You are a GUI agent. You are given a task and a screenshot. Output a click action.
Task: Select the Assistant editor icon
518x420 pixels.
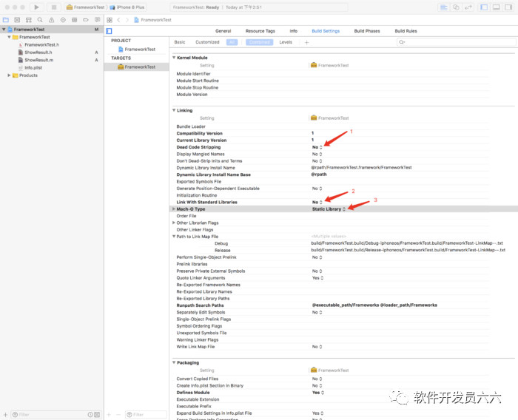(456, 7)
